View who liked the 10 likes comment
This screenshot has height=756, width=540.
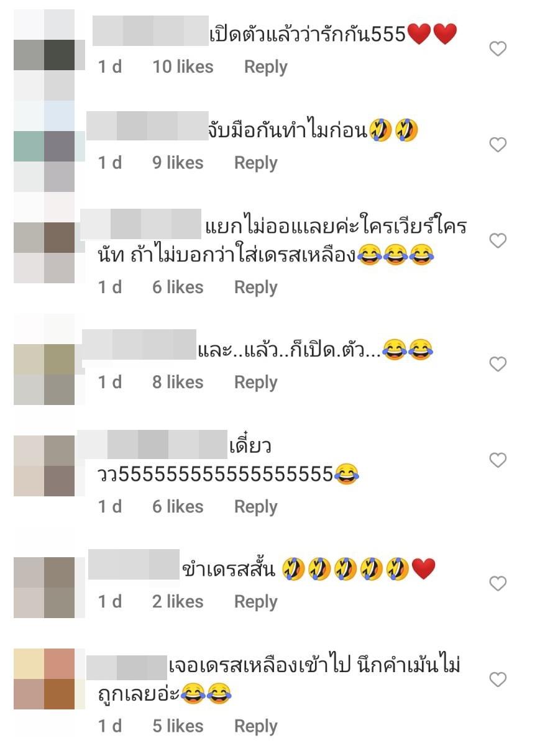[183, 66]
